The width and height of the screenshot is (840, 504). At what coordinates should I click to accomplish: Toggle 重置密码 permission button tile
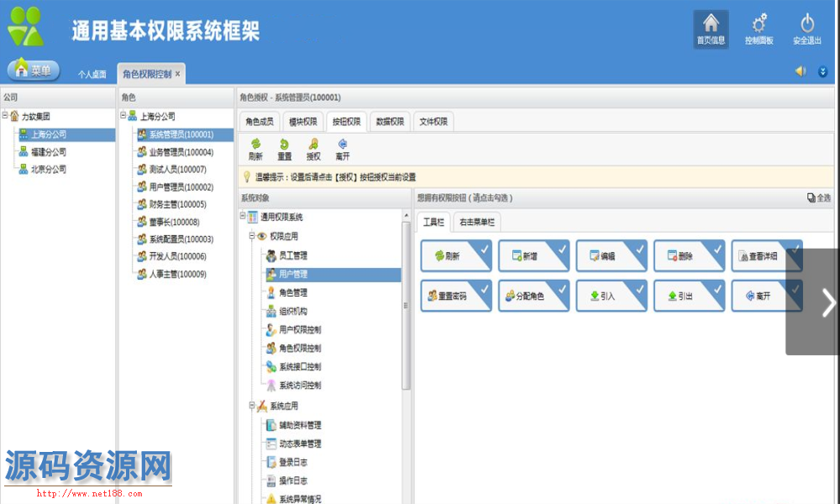tap(456, 295)
